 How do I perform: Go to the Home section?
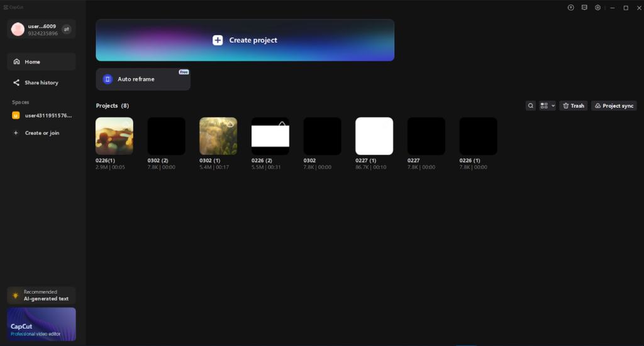point(42,62)
